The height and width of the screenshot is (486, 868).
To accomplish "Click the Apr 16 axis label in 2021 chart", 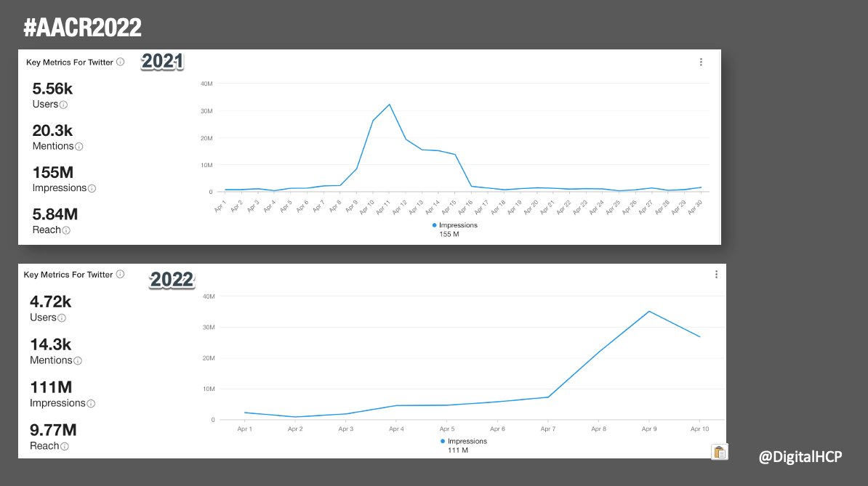I will point(465,207).
